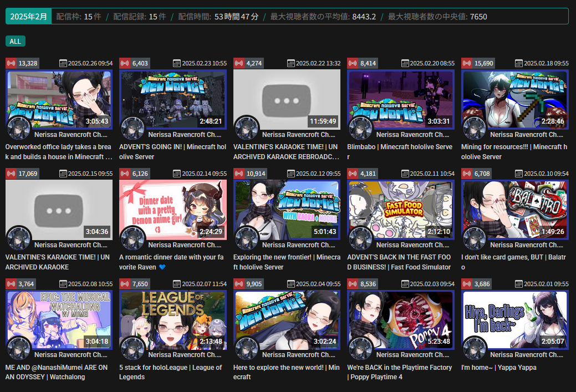Select the live icon beside 15,690 viewers
Screen dimensions: 576x392
point(467,63)
